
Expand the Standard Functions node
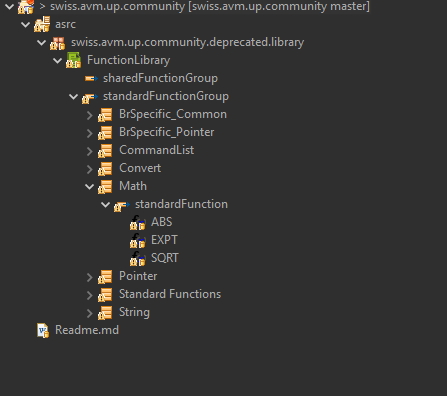point(89,295)
